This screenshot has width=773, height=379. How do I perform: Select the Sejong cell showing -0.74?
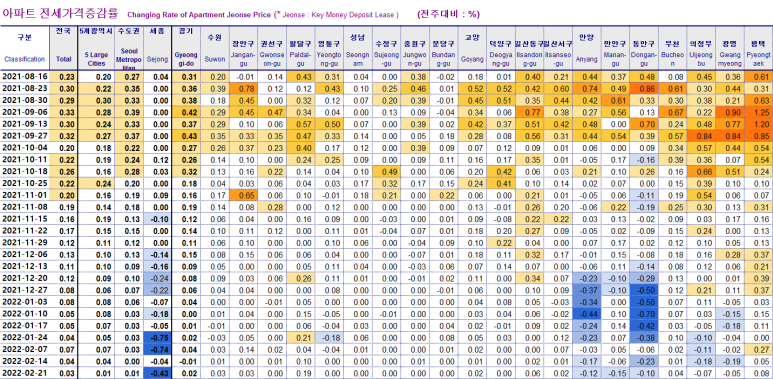tap(157, 349)
